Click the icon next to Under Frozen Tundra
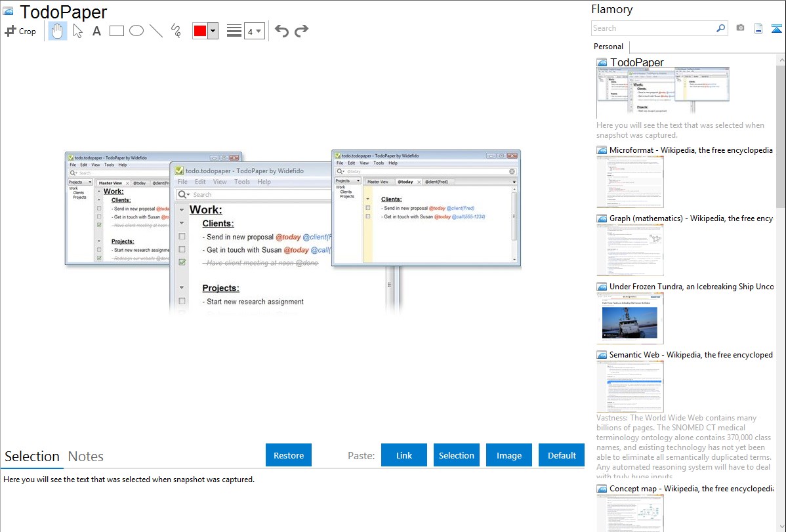 (602, 287)
